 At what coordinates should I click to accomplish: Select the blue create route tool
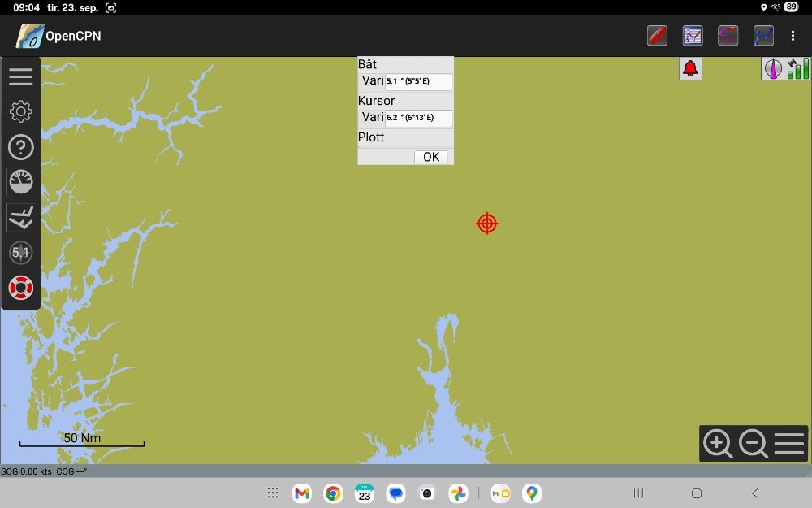click(763, 36)
